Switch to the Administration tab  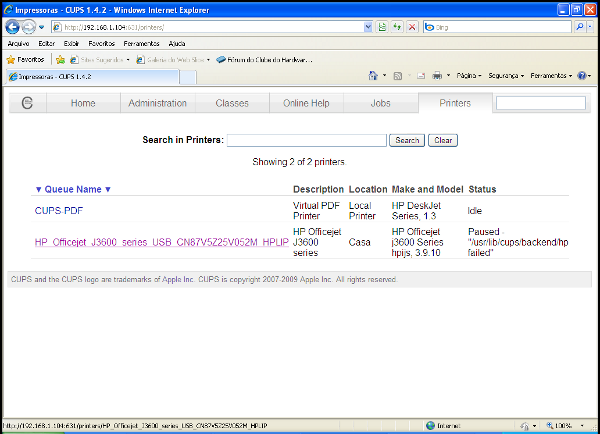click(157, 103)
